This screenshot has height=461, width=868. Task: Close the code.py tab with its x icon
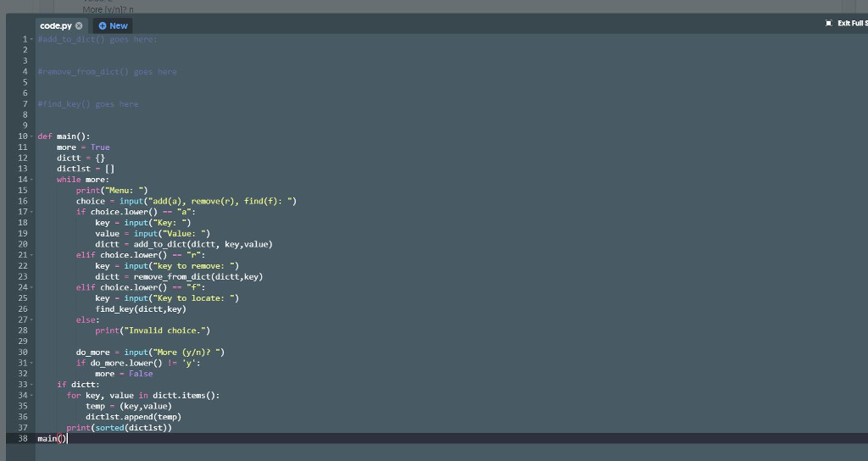tap(79, 25)
